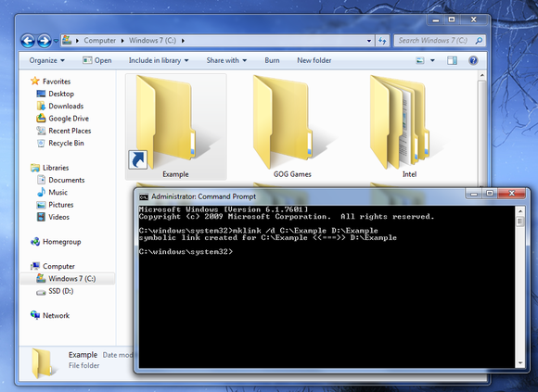Click the Computer segment in address bar

click(x=99, y=41)
